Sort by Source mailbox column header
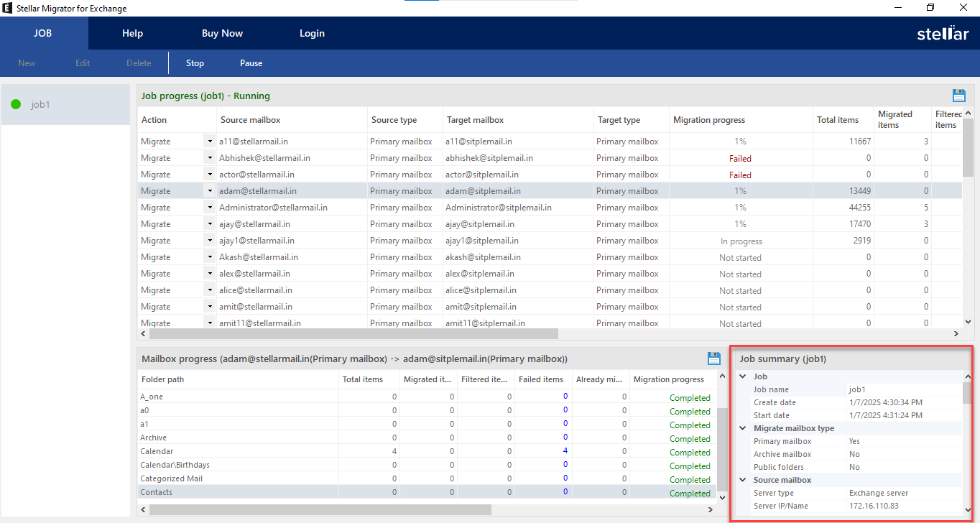Viewport: 980px width, 523px height. point(292,120)
